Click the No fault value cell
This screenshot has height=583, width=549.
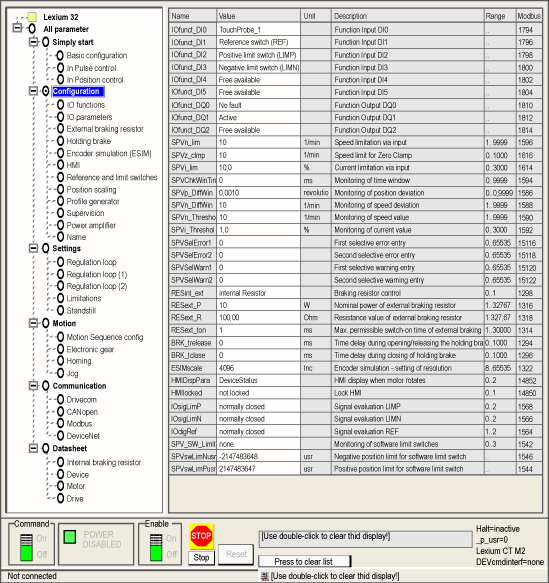click(x=258, y=105)
